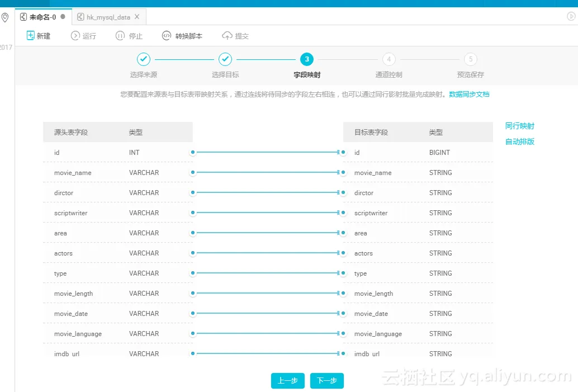Click target connector dot for movie_date row
The image size is (578, 392).
point(343,313)
